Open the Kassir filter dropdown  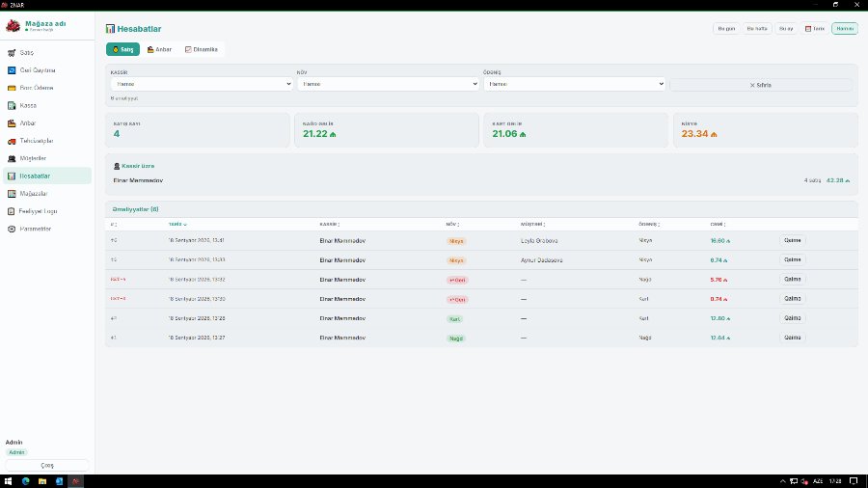[202, 84]
